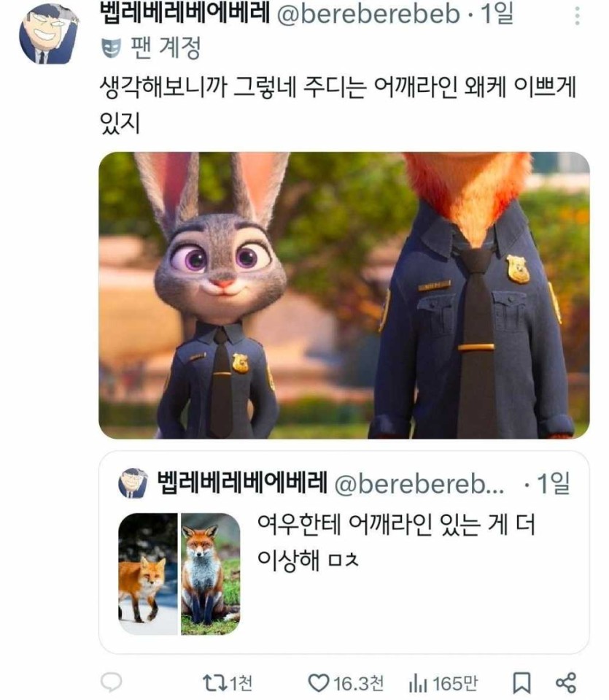Click the quoted tweet's author name
The height and width of the screenshot is (700, 609).
coord(242,482)
